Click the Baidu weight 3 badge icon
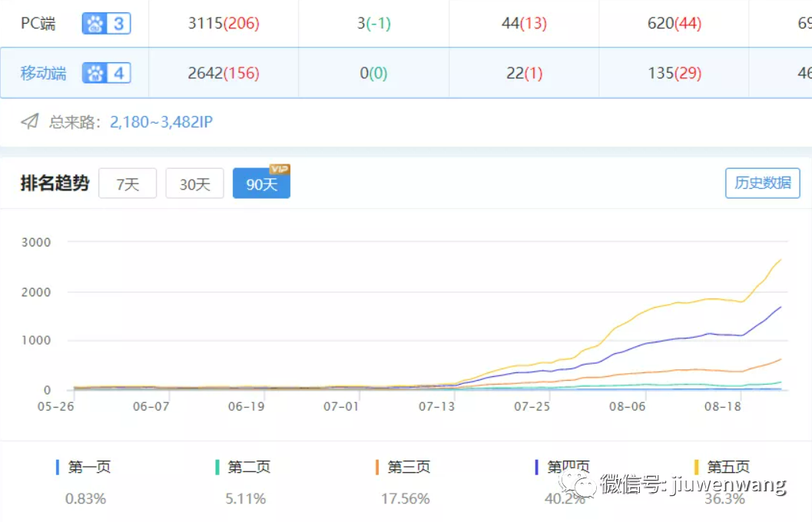 [106, 23]
